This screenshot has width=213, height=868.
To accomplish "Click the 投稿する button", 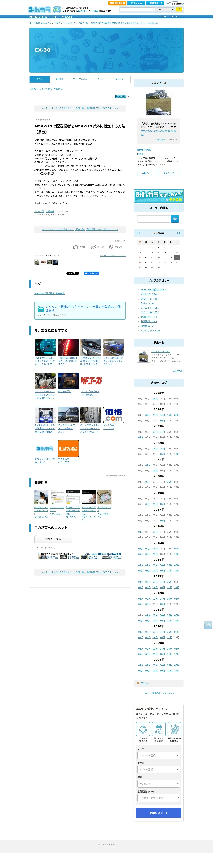I will coord(155,3).
